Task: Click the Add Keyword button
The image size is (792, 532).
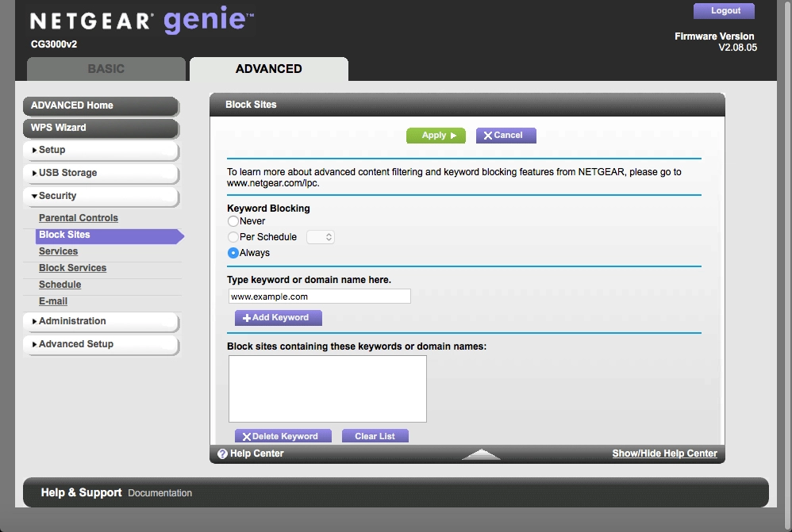Action: click(278, 318)
